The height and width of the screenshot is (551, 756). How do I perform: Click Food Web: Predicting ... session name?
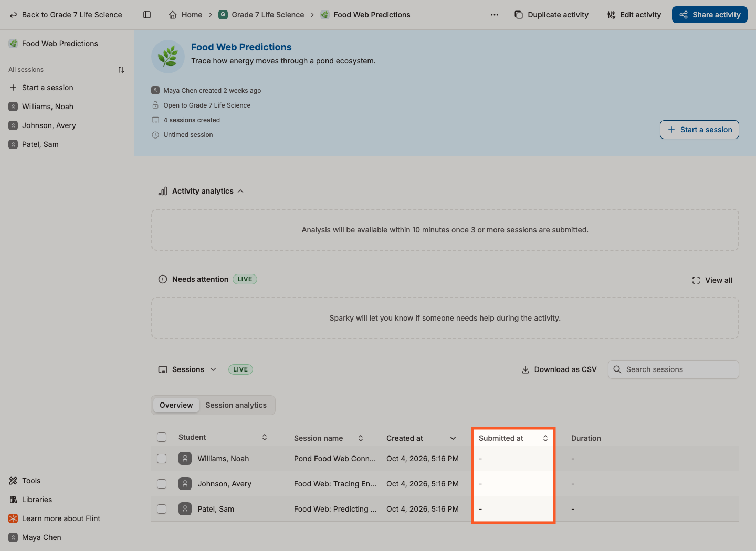pos(335,509)
